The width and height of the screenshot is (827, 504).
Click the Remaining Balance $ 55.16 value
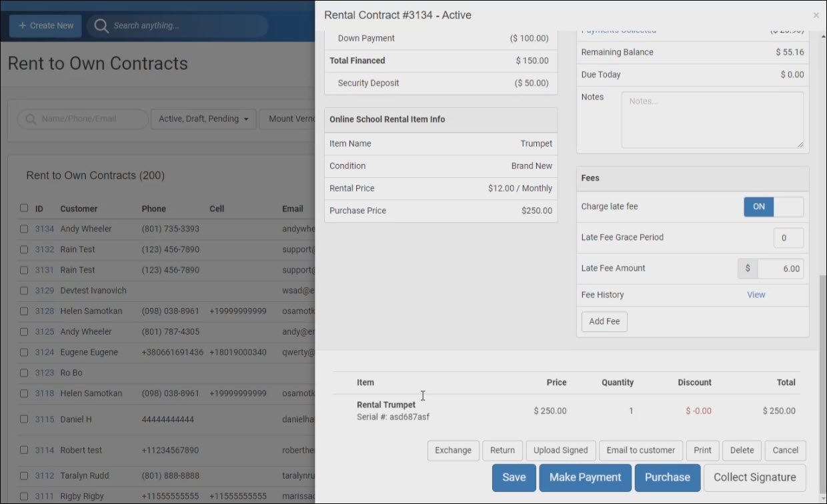tap(790, 52)
